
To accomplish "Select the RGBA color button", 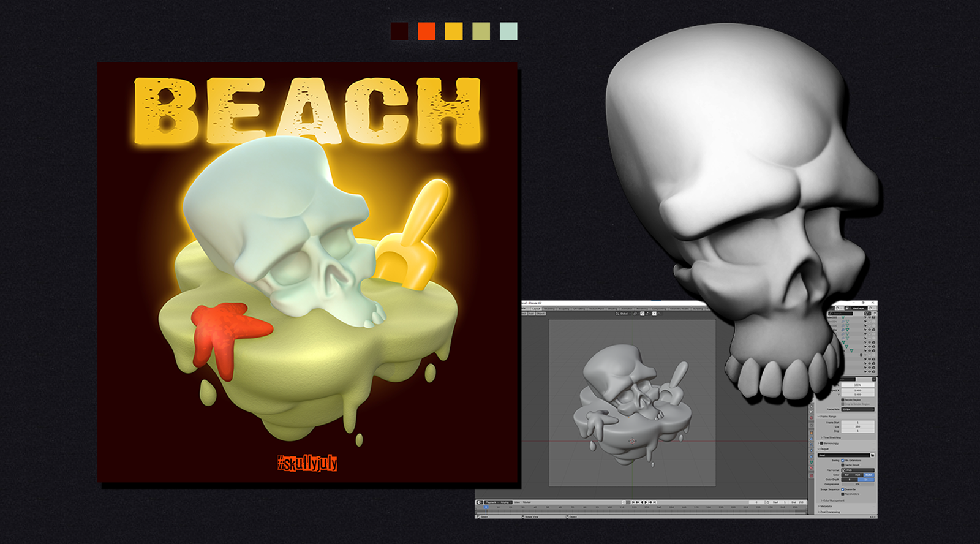I will coord(869,475).
